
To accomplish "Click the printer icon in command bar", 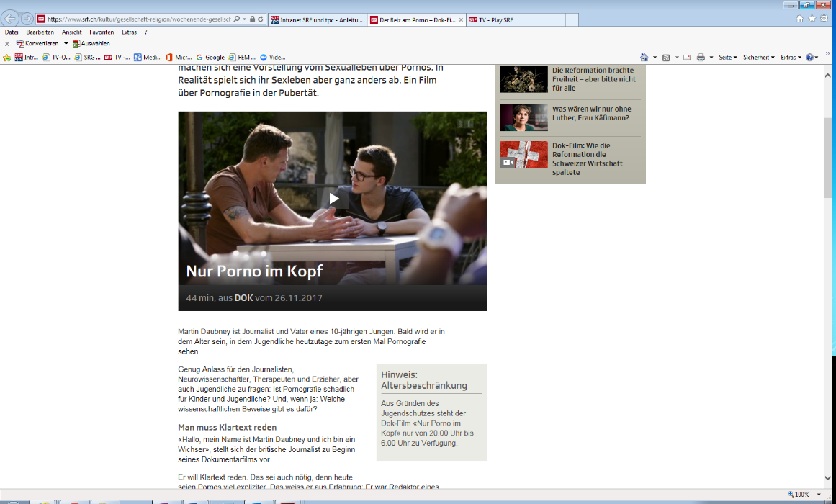I will tap(701, 57).
